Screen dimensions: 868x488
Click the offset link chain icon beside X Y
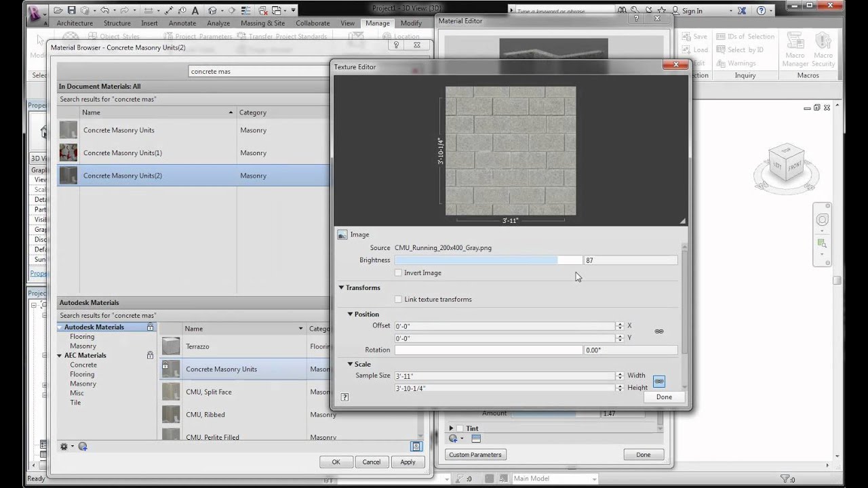pos(659,331)
